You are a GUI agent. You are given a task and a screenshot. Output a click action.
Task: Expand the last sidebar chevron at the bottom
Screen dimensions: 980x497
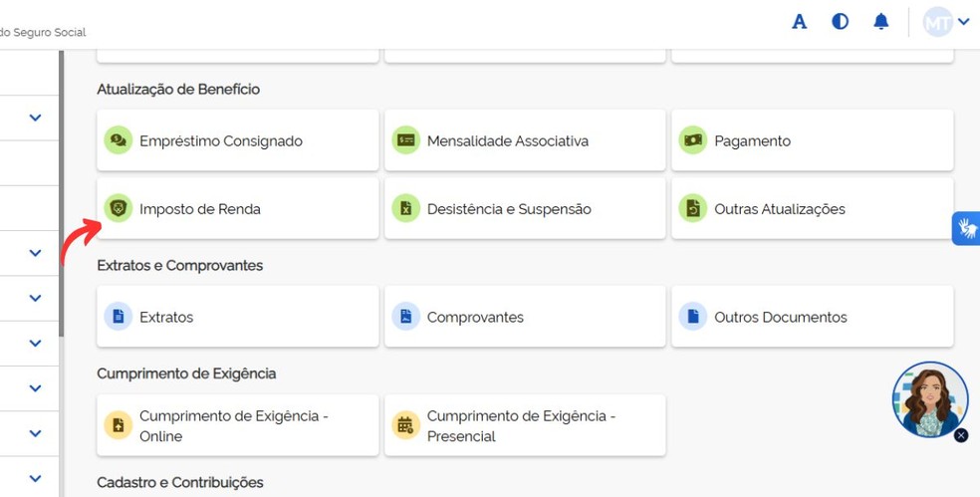point(35,478)
